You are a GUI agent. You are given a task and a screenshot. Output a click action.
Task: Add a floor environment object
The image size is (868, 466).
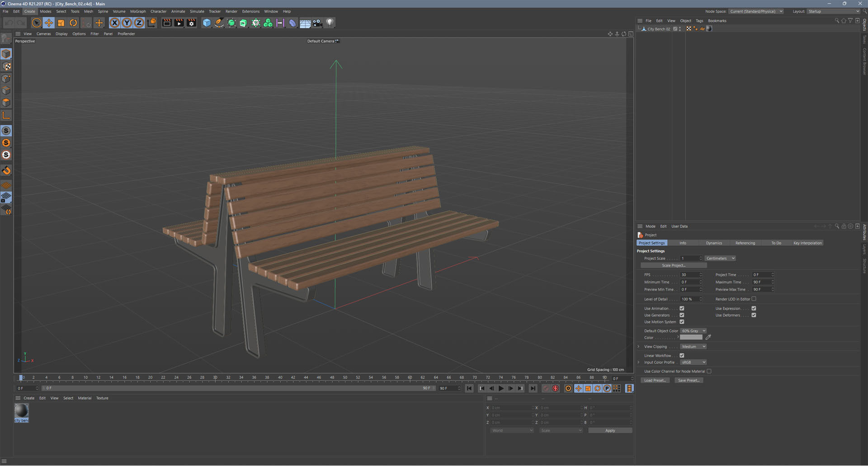[x=305, y=23]
